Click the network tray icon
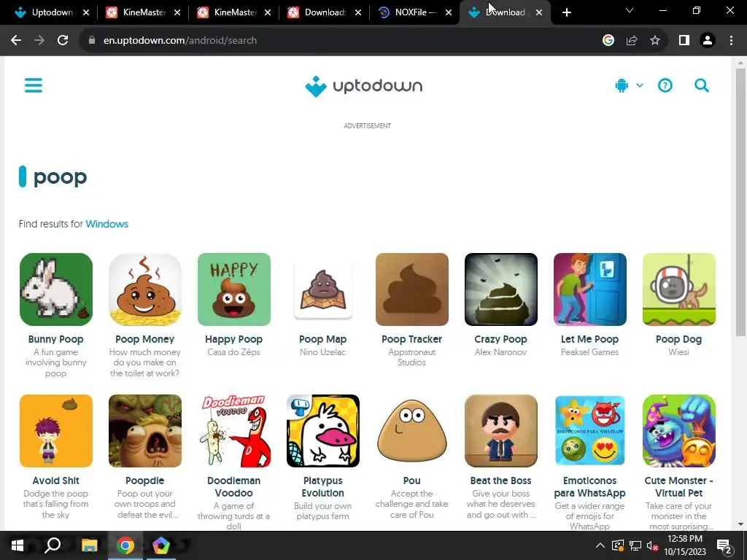 coord(635,545)
